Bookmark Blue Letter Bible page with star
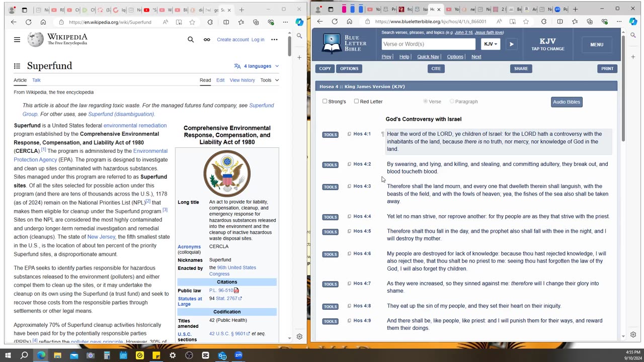The image size is (644, 362). [526, 22]
